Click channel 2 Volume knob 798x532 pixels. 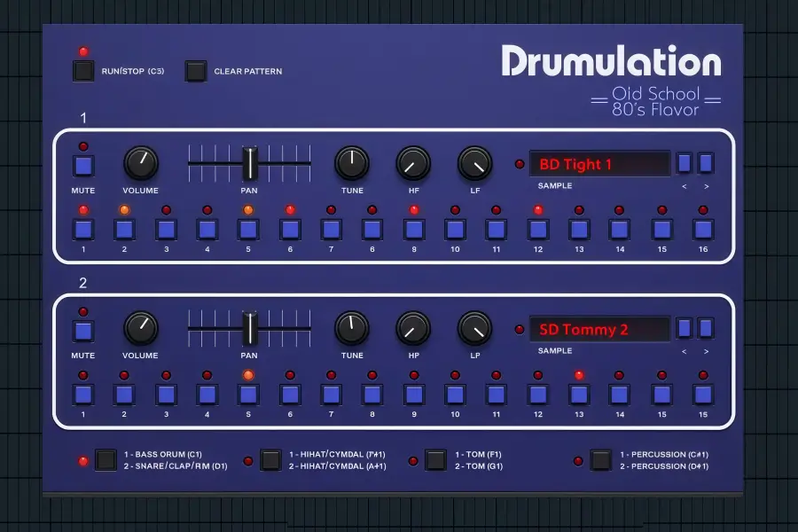pos(141,328)
